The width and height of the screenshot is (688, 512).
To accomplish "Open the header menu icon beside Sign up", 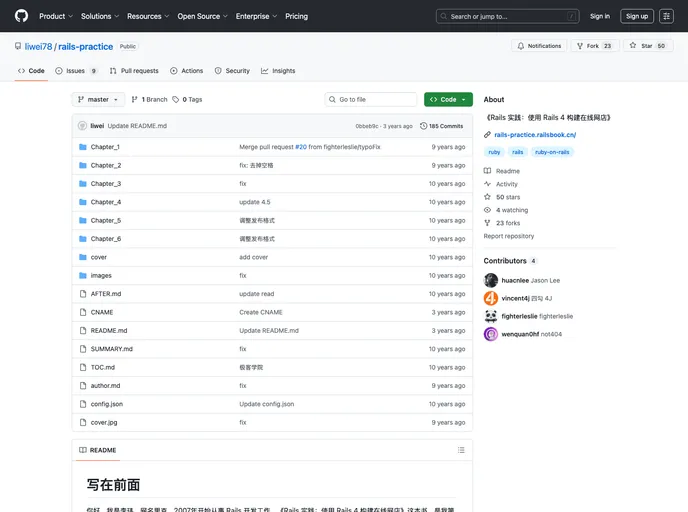I will pyautogui.click(x=666, y=16).
